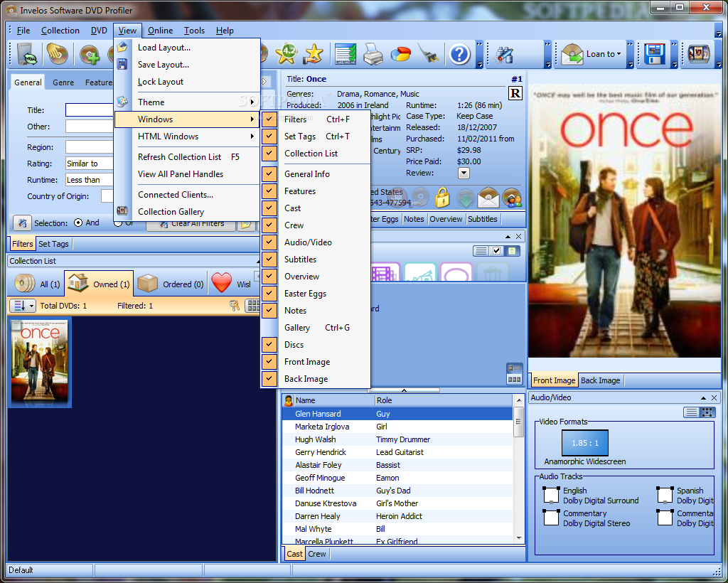Click the disc with people icon
Screen dimensions: 728x583
coord(512,198)
